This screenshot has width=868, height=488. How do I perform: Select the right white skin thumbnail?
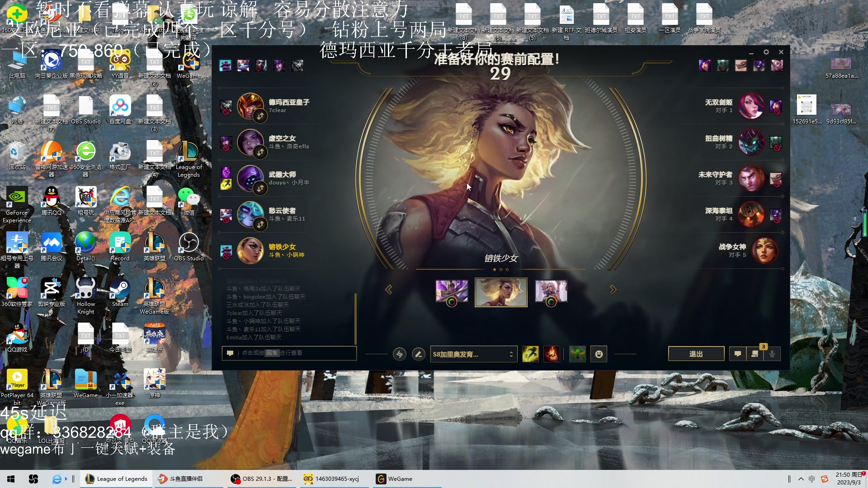point(551,291)
